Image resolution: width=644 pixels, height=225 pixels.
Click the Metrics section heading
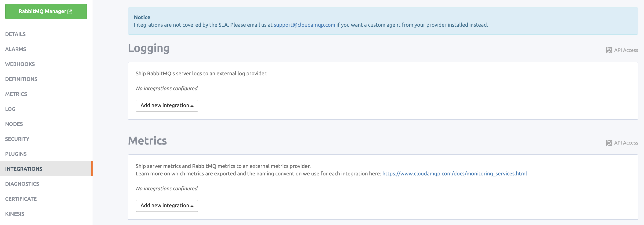[147, 141]
